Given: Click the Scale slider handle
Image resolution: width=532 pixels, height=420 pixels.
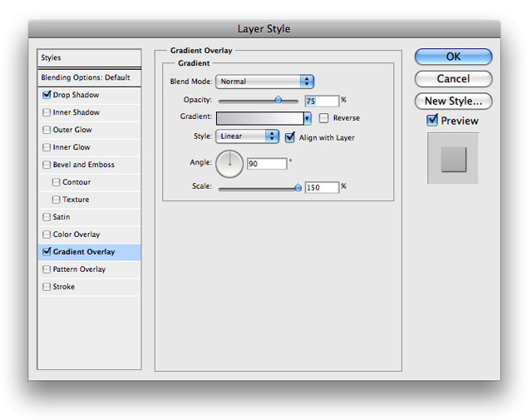Looking at the screenshot, I should point(298,187).
